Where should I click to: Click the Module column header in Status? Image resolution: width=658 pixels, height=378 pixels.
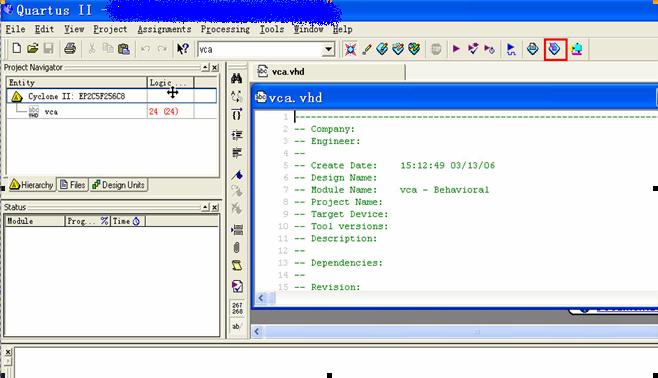tap(35, 221)
